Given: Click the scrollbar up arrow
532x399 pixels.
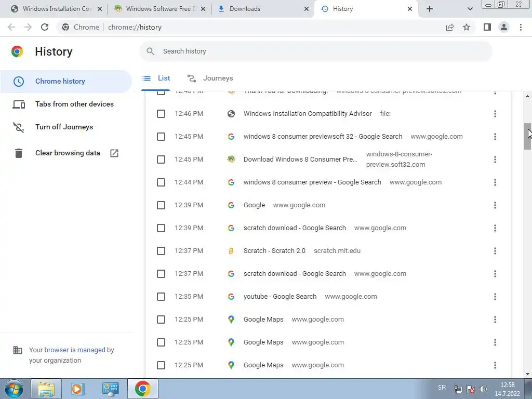Looking at the screenshot, I should point(528,96).
